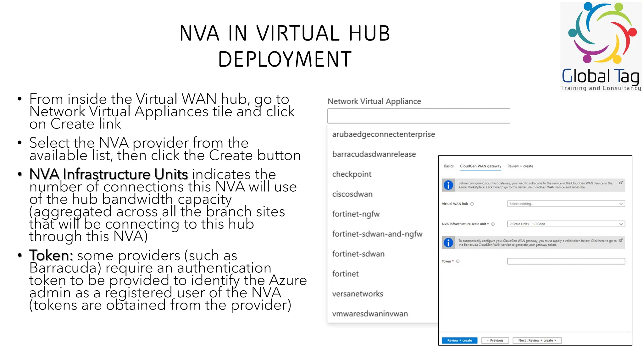This screenshot has width=644, height=362.
Task: Click the blue info icon on subscribe banner
Action: [448, 185]
